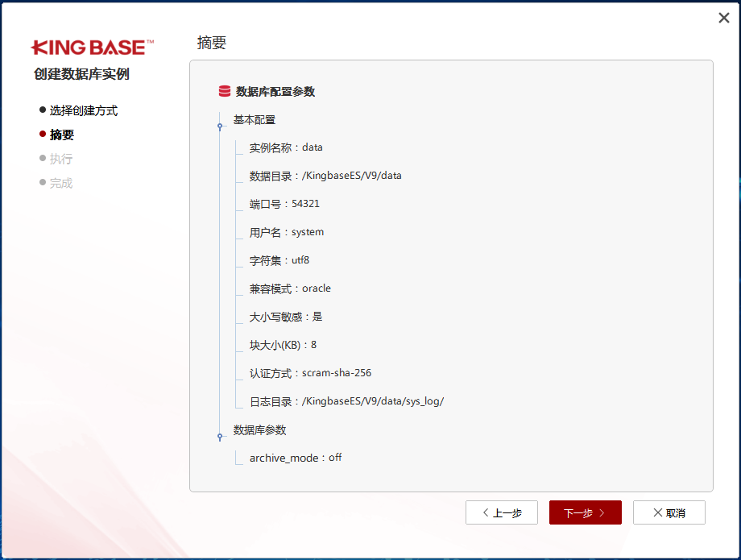Image resolution: width=741 pixels, height=560 pixels.
Task: Select the 兼容模式：oracle tree entry
Action: coord(293,288)
